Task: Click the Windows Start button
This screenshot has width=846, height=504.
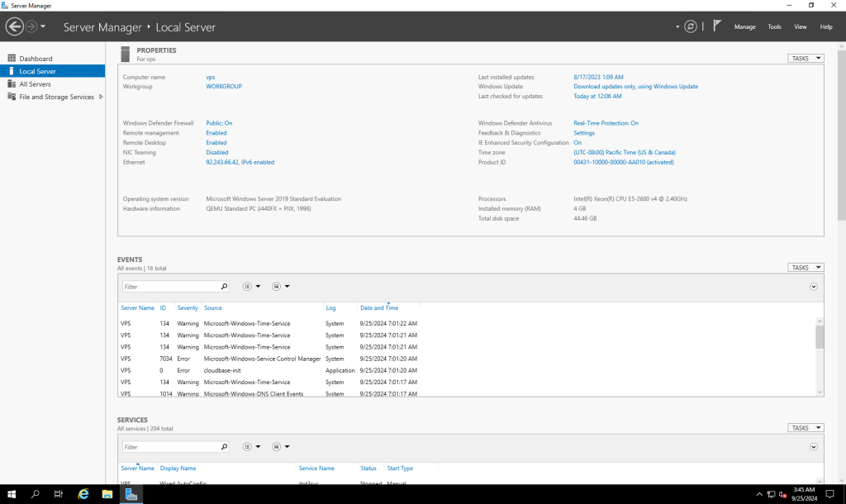Action: pyautogui.click(x=12, y=494)
